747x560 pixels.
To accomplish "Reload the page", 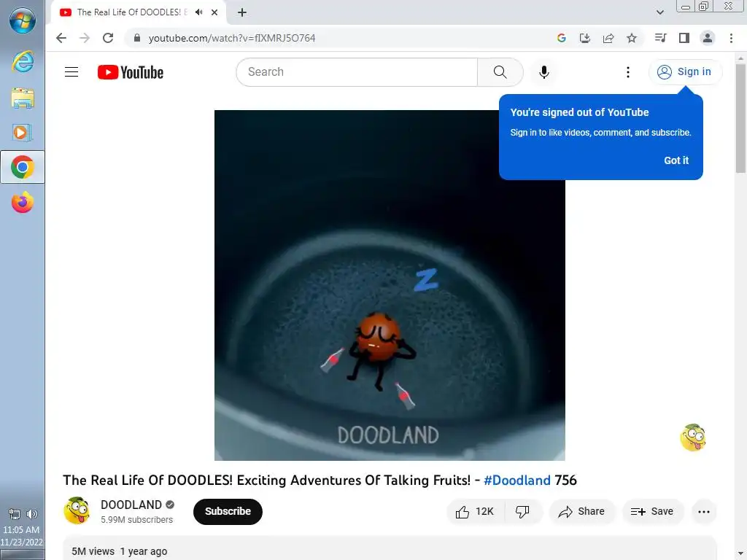I will pyautogui.click(x=108, y=38).
